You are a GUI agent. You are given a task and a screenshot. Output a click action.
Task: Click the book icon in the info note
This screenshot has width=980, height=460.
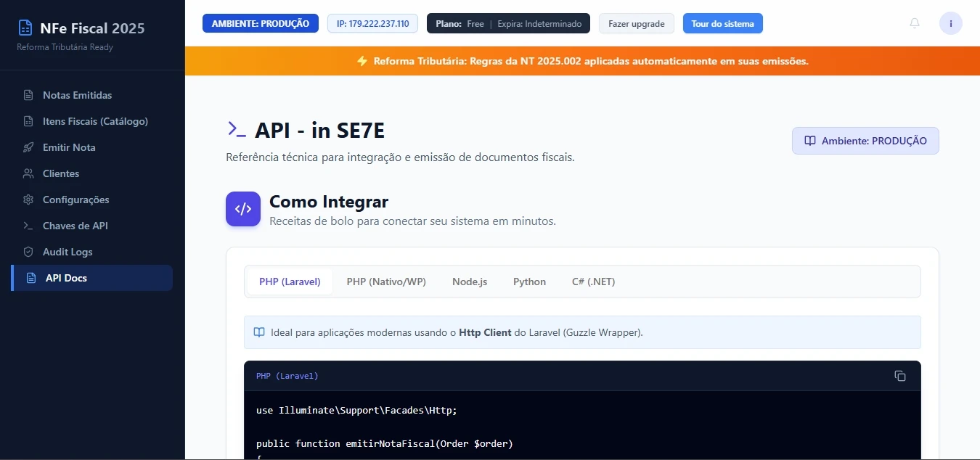[259, 332]
